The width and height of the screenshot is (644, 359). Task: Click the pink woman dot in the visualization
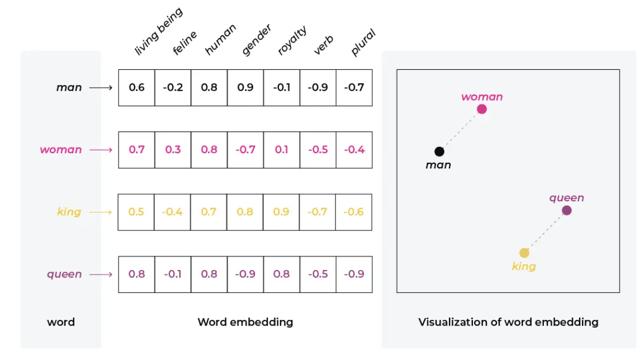pyautogui.click(x=482, y=109)
